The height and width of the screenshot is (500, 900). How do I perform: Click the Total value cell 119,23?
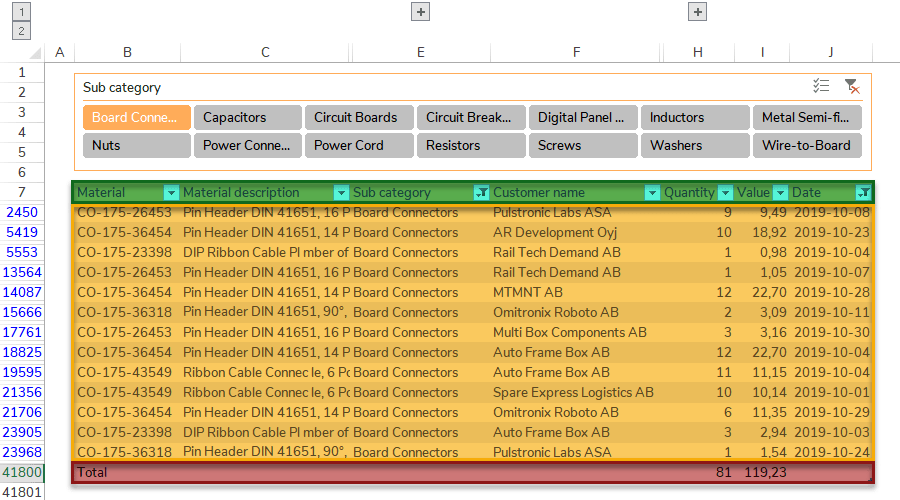point(762,472)
